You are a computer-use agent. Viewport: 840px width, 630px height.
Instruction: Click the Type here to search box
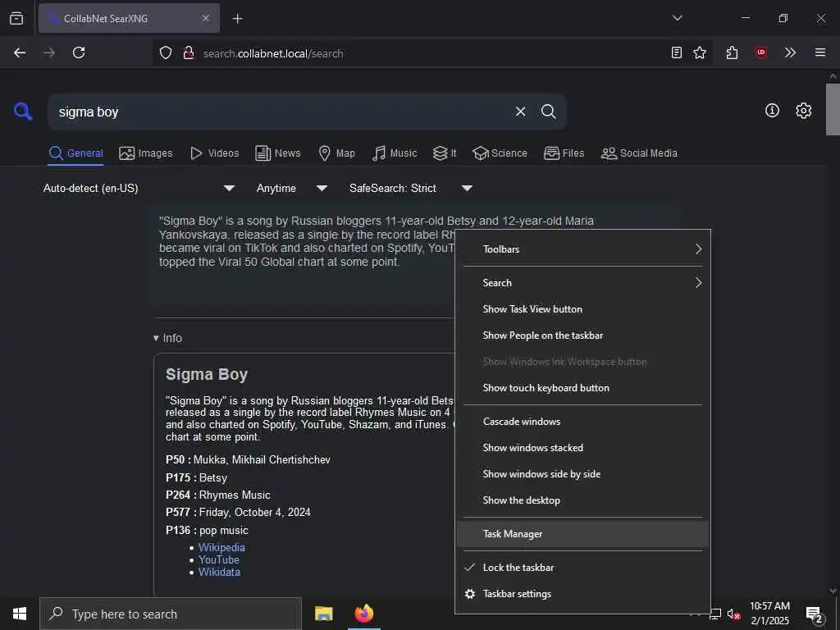click(171, 614)
